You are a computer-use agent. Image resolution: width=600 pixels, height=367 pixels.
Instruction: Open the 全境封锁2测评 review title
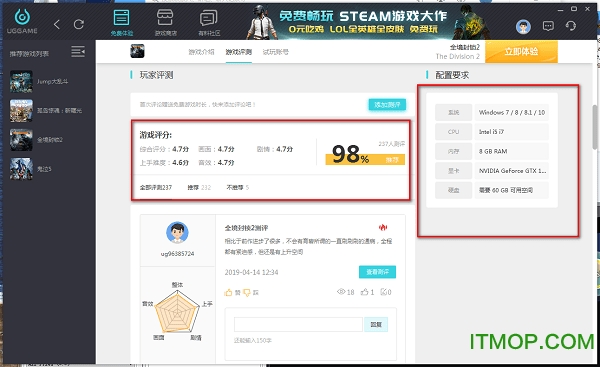pyautogui.click(x=246, y=228)
